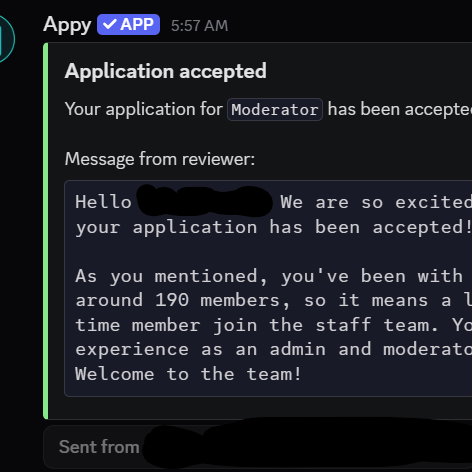Click the Moderator inline code tag
The image size is (472, 472).
(x=275, y=109)
